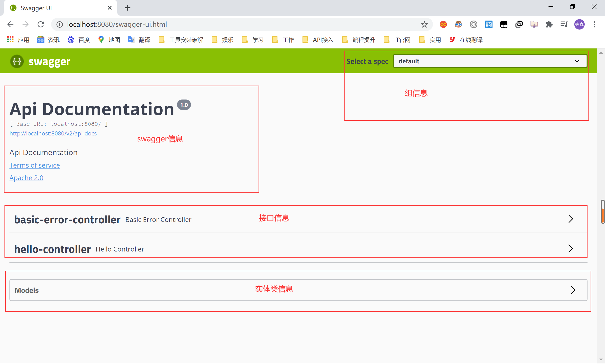Open the new tab plus button
Image resolution: width=605 pixels, height=364 pixels.
click(x=128, y=8)
